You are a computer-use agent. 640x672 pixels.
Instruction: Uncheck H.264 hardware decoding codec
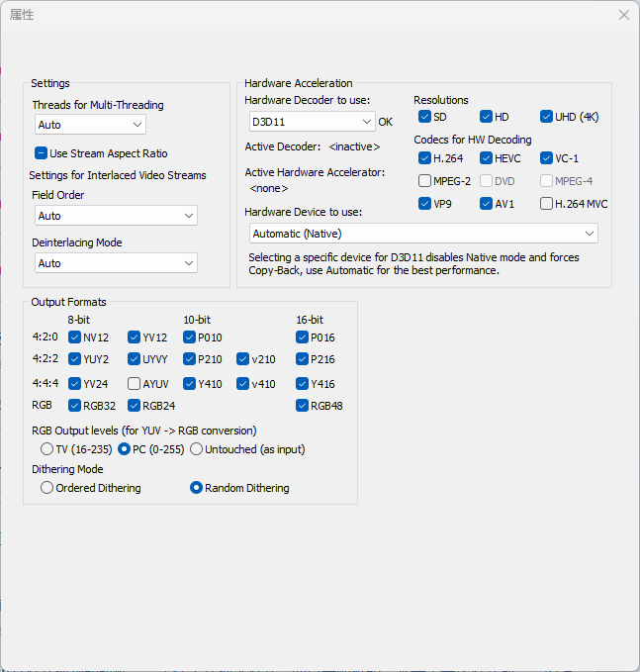click(x=425, y=158)
